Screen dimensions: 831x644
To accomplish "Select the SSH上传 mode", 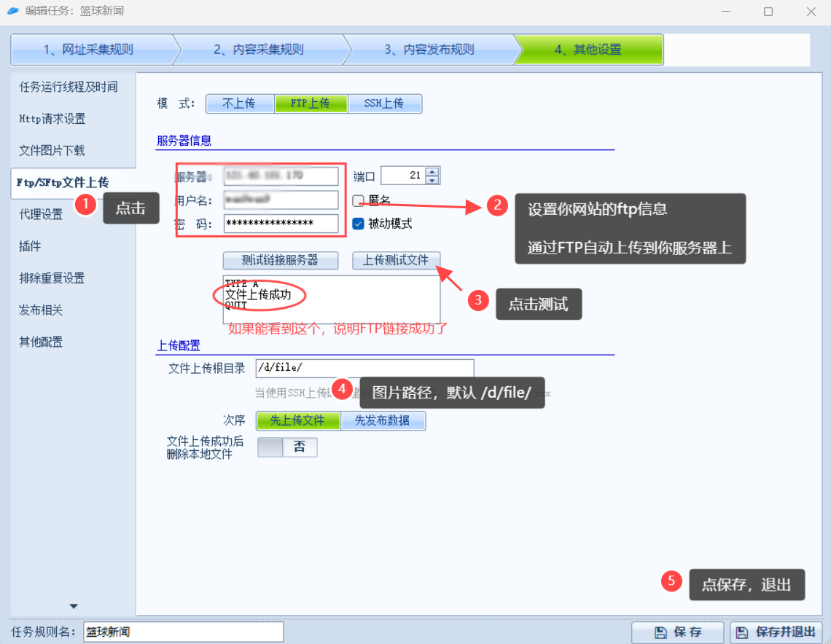I will [384, 103].
